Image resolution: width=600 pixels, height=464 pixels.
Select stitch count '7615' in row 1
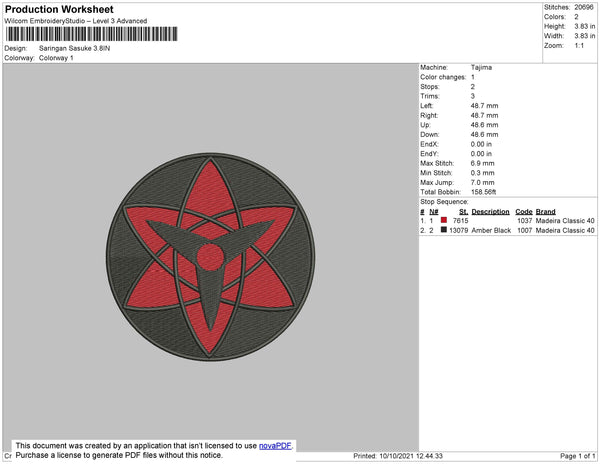(x=460, y=221)
